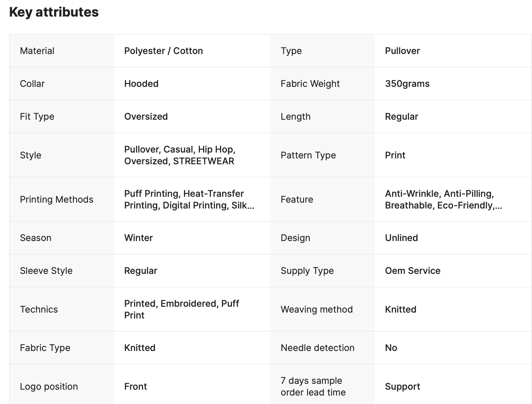Click the Oem Service supply type value
532x404 pixels.
[x=413, y=271]
